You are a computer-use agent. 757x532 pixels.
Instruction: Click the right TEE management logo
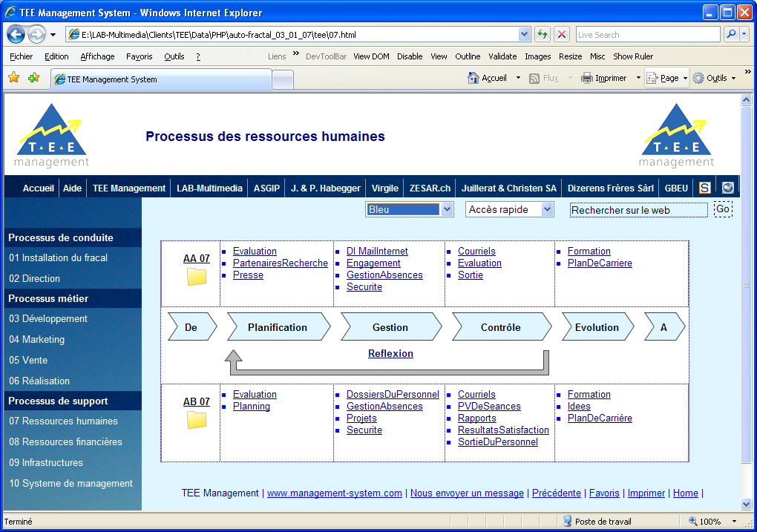click(x=676, y=136)
